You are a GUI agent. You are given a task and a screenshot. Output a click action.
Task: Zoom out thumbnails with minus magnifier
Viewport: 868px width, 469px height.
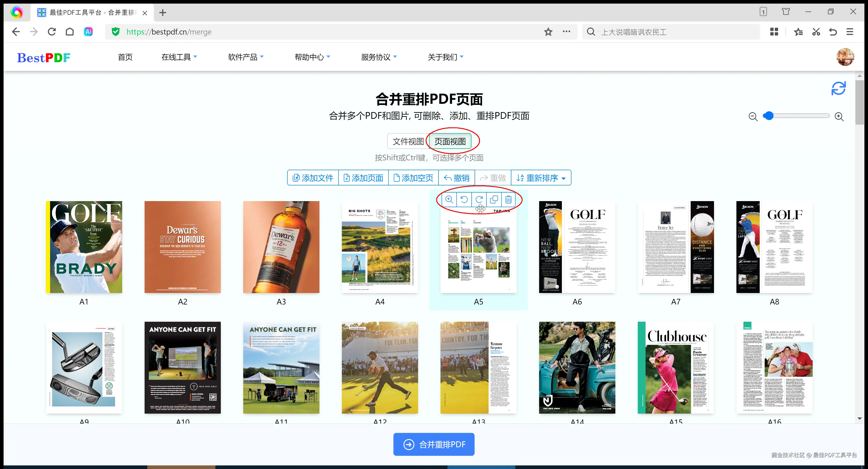click(753, 117)
